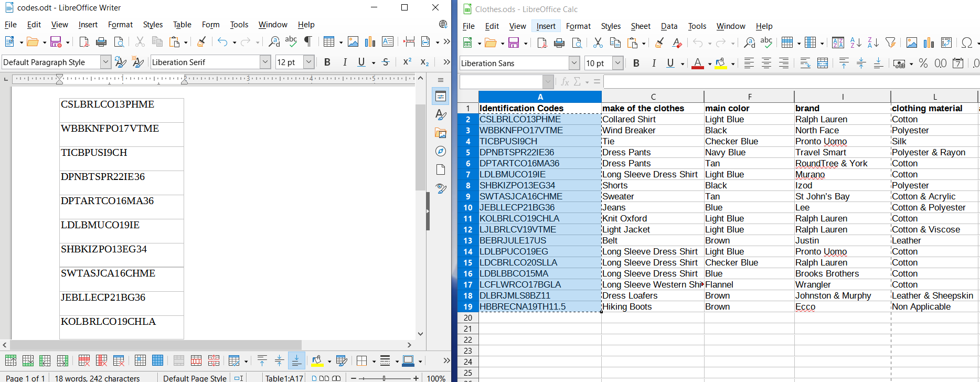Viewport: 980px width, 382px height.
Task: Open the Writer sidebar Properties deck
Action: tap(441, 97)
